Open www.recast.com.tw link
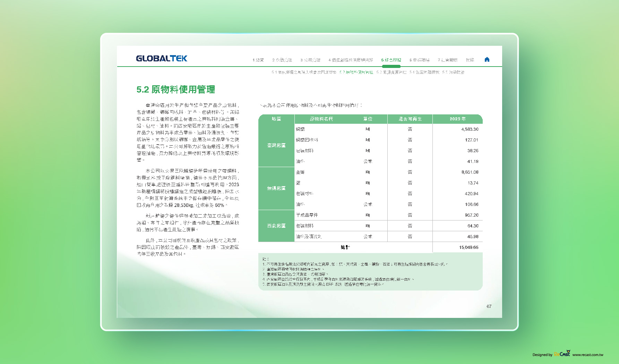The width and height of the screenshot is (619, 364). (x=588, y=355)
